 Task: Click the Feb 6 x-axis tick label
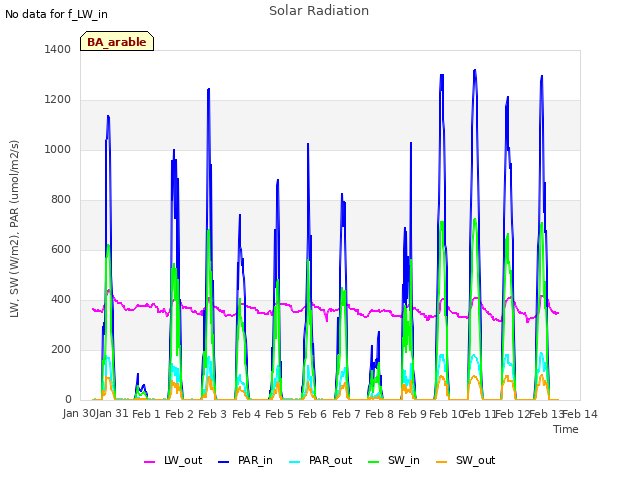[312, 414]
